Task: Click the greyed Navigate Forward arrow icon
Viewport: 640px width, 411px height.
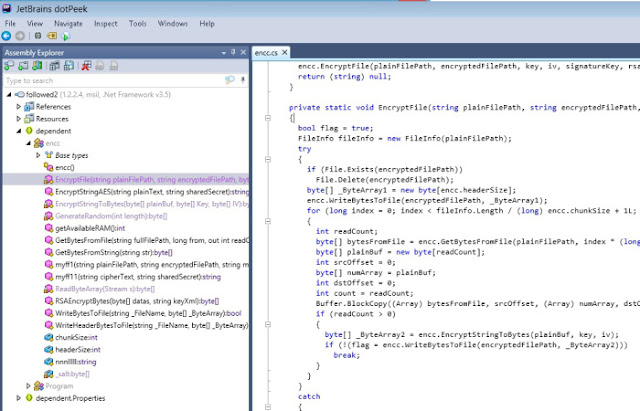Action: [20, 36]
